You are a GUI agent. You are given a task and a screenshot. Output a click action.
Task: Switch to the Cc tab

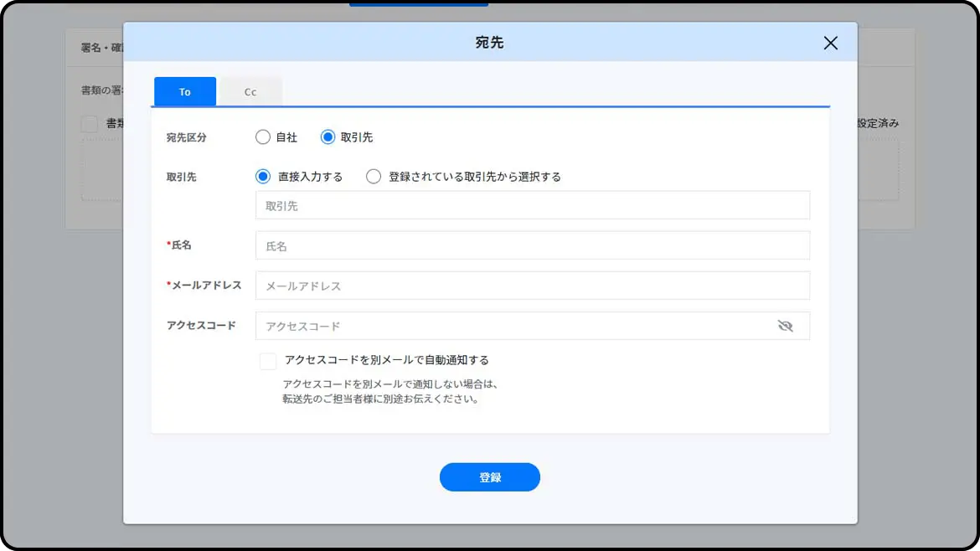pos(250,92)
